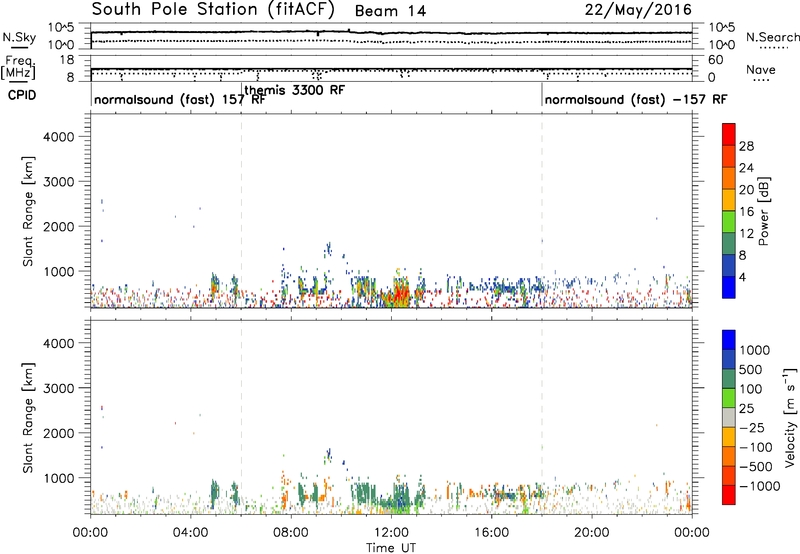
Task: Select the "themis 3300 RF" CPID entry
Action: point(294,90)
